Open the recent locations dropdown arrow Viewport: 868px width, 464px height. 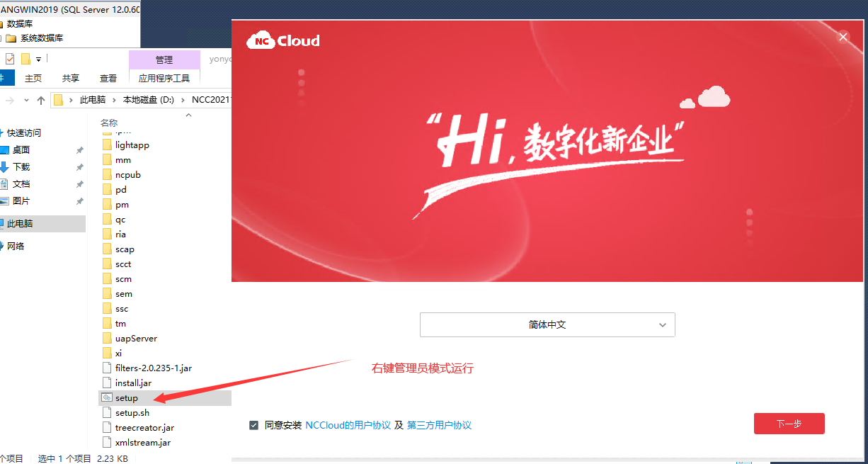27,100
